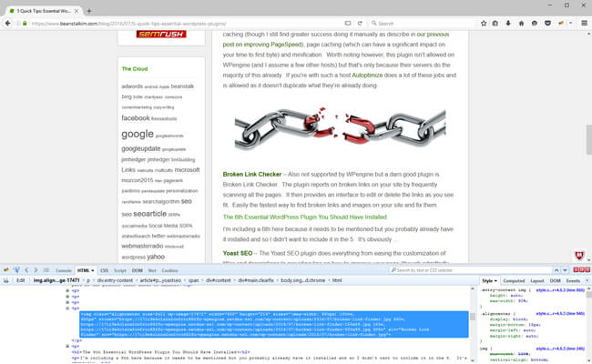Click the Firebug bug icon in panel toolbar
The width and height of the screenshot is (592, 364).
coord(6,270)
